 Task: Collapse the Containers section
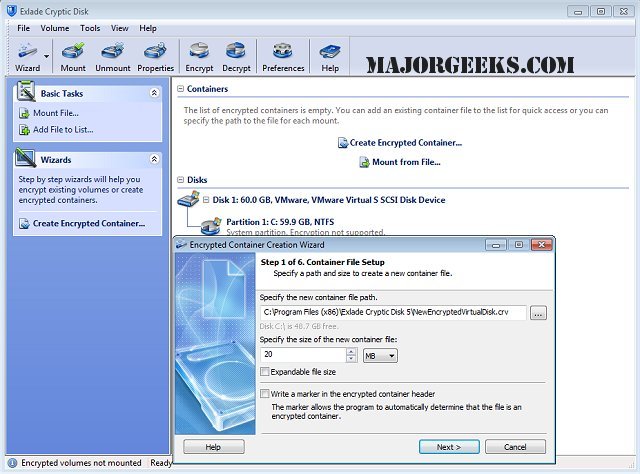coord(180,89)
